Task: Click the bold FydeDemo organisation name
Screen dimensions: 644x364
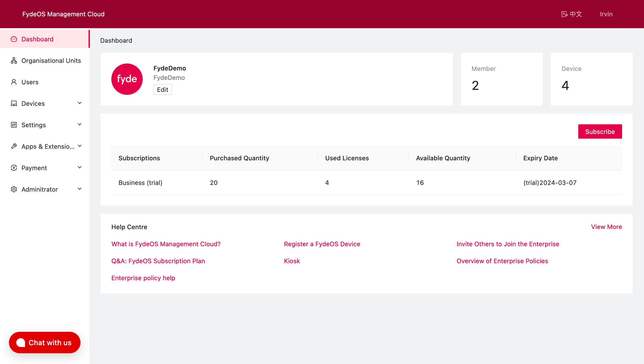Action: (x=170, y=68)
